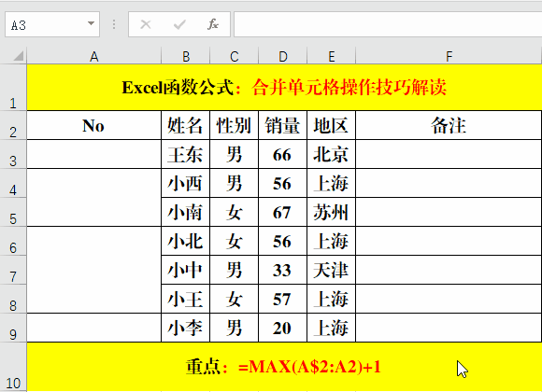Open the Name Box dropdown arrow
Screen dimensions: 542x392
pos(91,24)
